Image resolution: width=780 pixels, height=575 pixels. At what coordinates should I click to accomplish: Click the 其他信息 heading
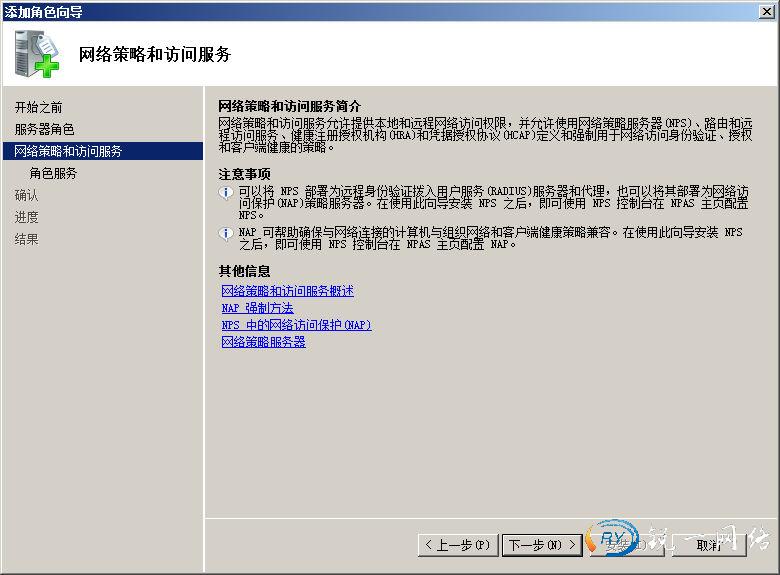click(244, 271)
